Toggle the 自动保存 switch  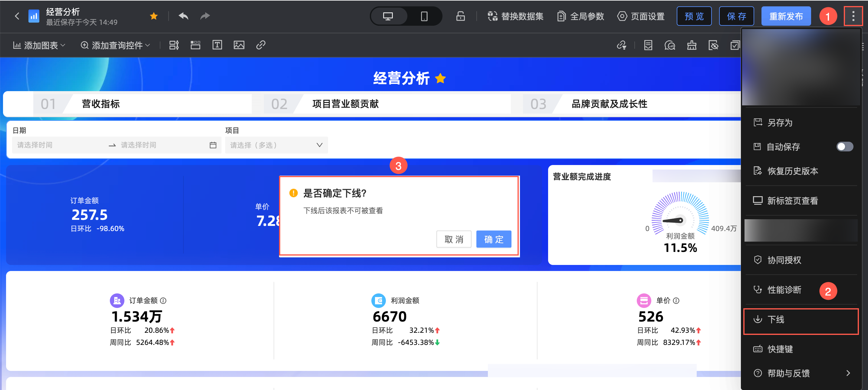pyautogui.click(x=844, y=147)
